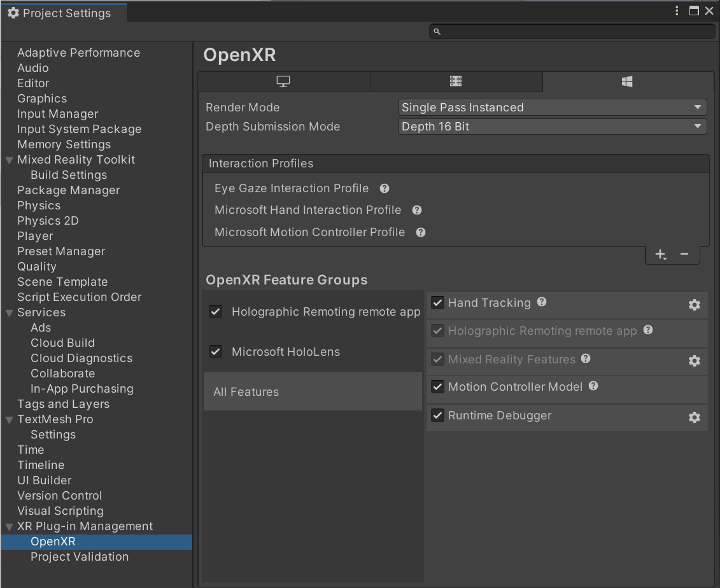Open Mixed Reality Features settings gear
The height and width of the screenshot is (588, 720).
pyautogui.click(x=695, y=361)
